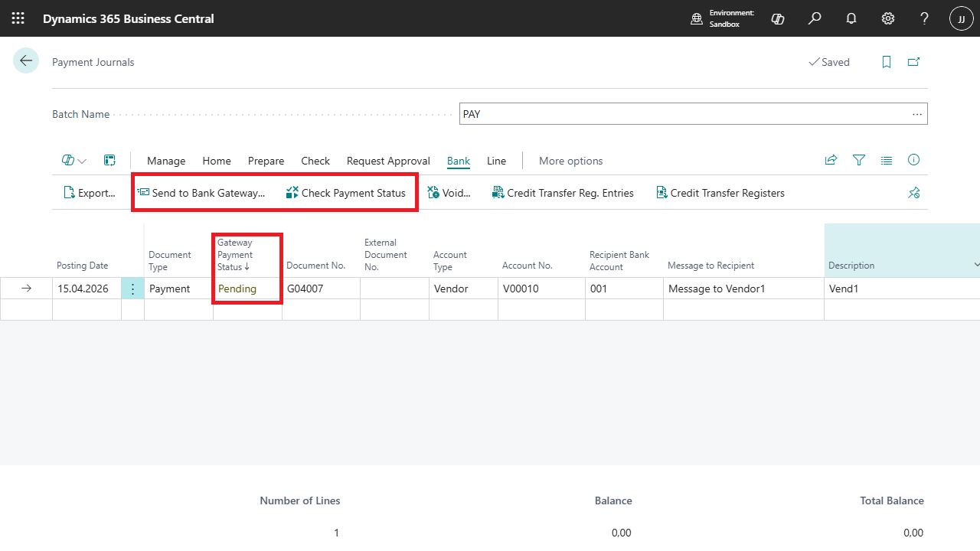Open the Description column header dropdown
Screen dimensions: 980x551
pyautogui.click(x=975, y=265)
